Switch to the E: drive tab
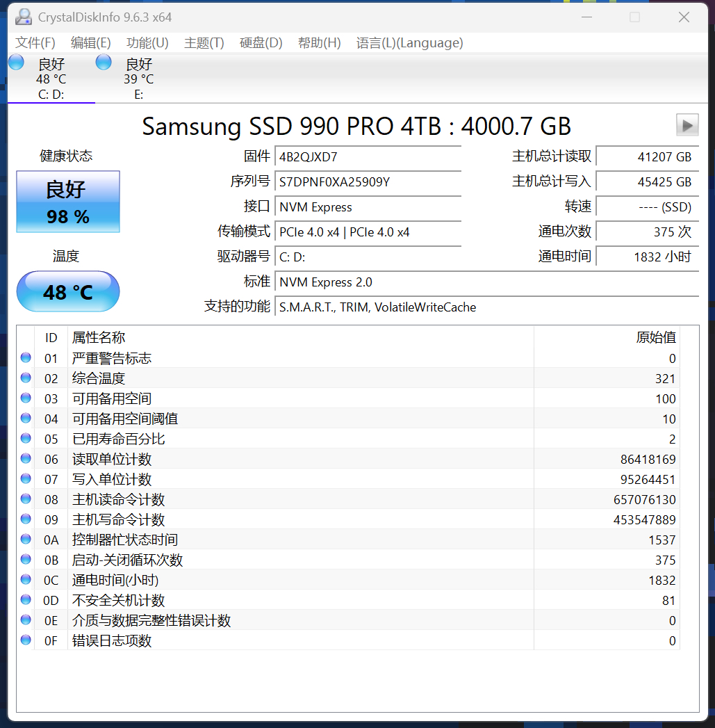 (x=138, y=76)
